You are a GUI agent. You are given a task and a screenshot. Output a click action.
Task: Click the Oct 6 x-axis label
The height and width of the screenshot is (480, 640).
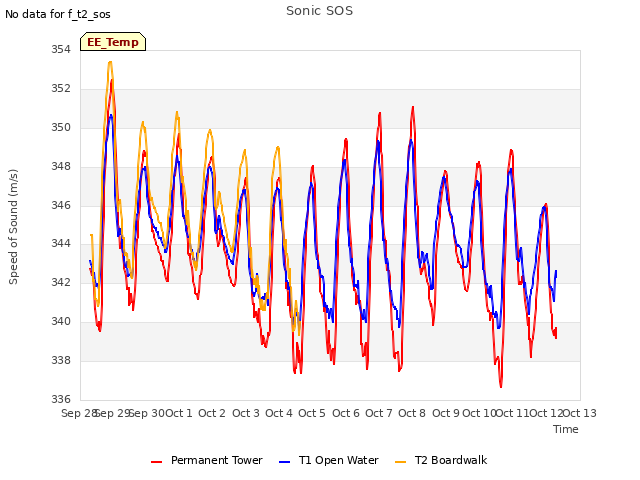(346, 413)
